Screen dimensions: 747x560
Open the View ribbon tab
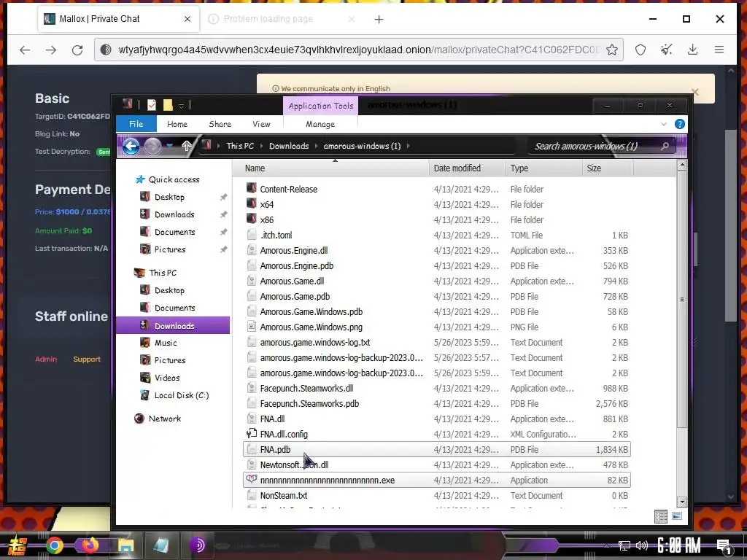point(261,124)
